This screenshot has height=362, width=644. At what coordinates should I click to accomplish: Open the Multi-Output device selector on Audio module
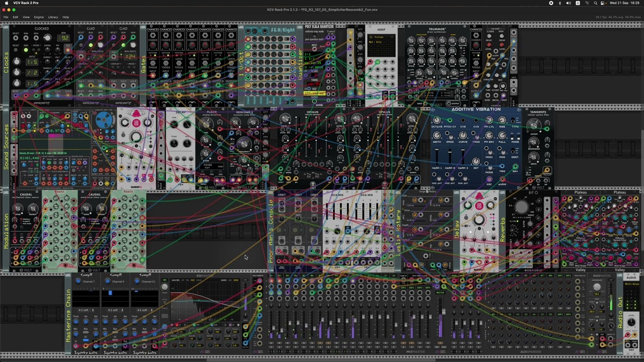[631, 283]
